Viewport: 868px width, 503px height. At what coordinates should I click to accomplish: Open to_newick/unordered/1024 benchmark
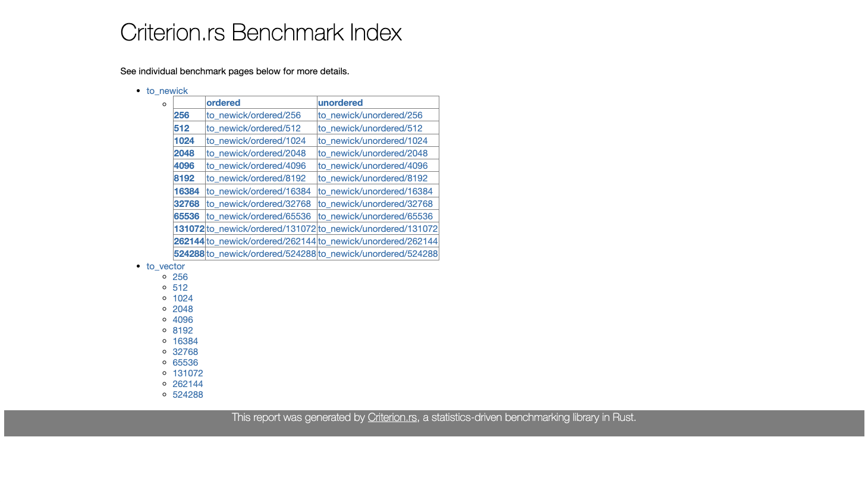point(373,141)
